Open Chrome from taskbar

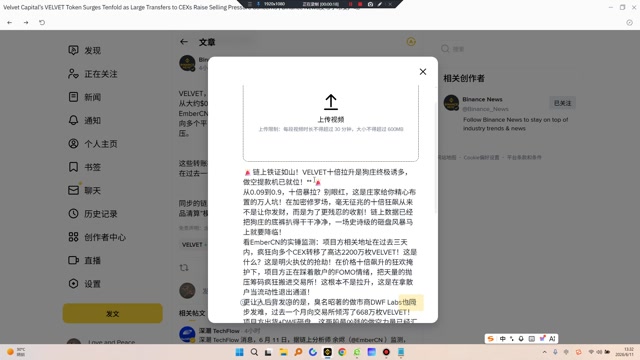(342, 352)
